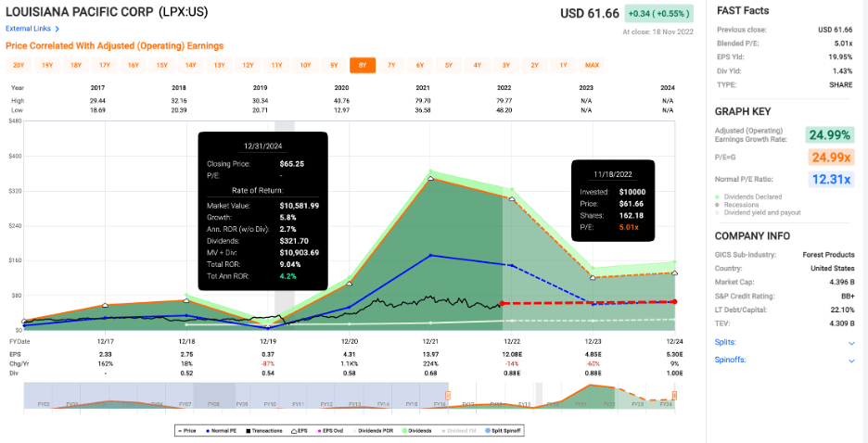Click the 12/24 EPS triangle marker
This screenshot has width=868, height=443.
(x=675, y=272)
